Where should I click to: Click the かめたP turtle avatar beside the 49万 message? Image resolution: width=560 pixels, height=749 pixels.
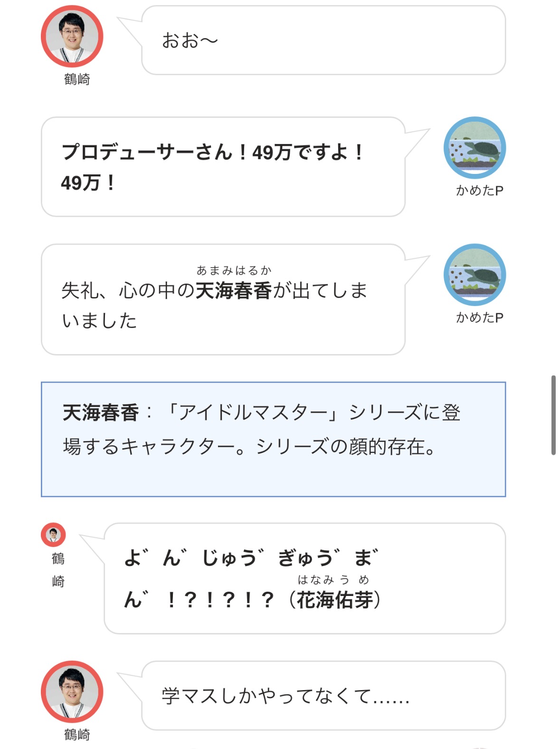[475, 148]
